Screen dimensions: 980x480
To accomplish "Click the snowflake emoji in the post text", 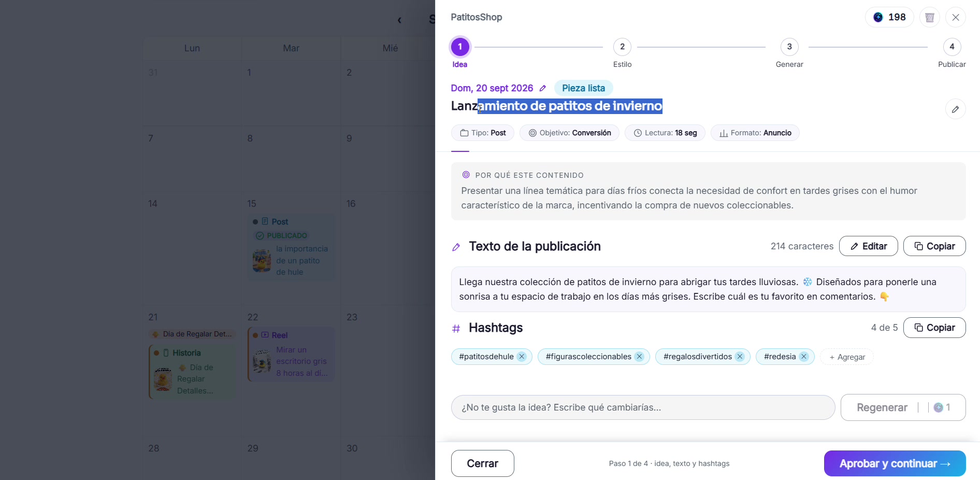I will coord(808,282).
